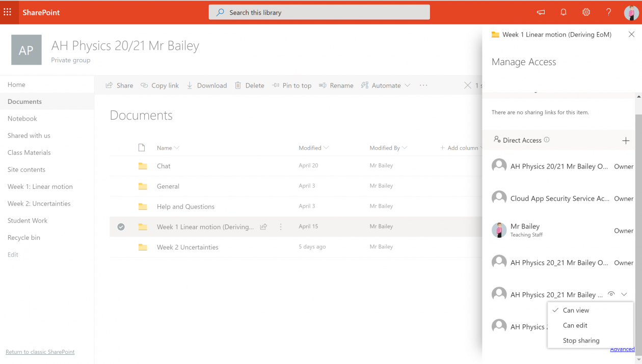
Task: Open Class Materials navigation link
Action: click(29, 153)
